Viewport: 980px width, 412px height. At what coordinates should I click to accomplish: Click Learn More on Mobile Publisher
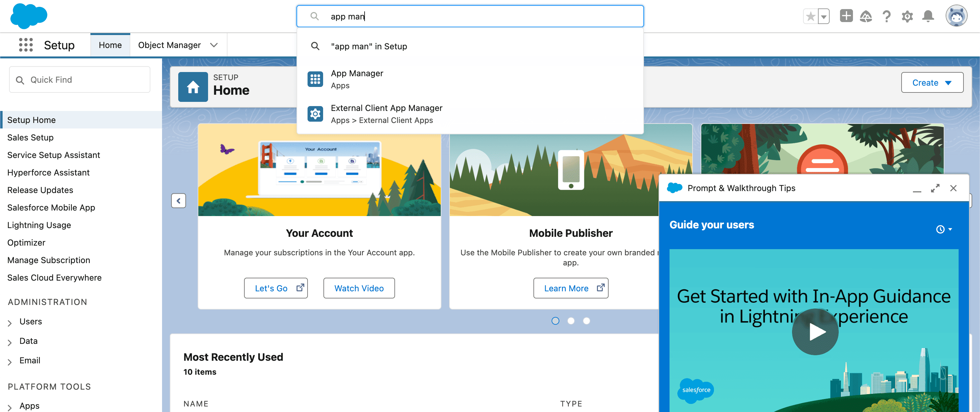tap(570, 288)
